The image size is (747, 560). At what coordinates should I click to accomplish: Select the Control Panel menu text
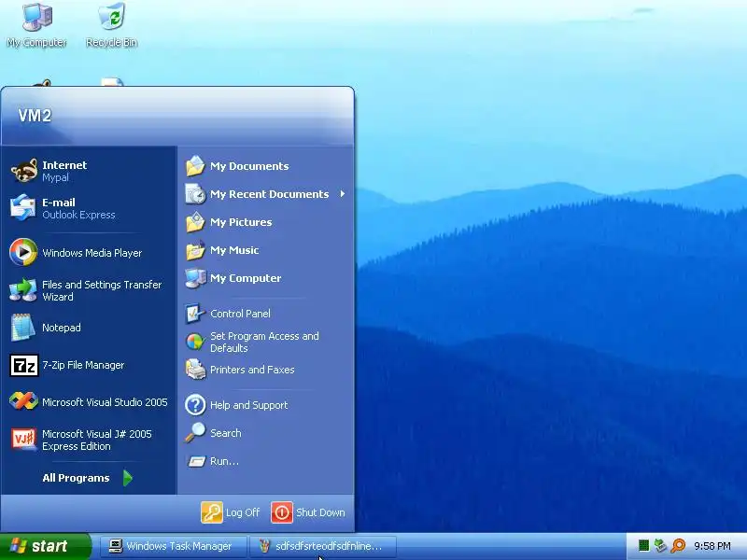coord(240,314)
